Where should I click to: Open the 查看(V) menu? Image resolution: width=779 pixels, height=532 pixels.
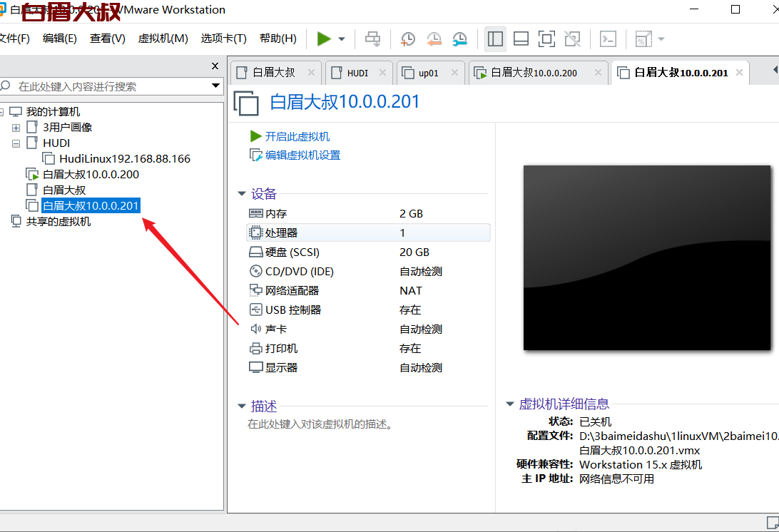pyautogui.click(x=107, y=39)
